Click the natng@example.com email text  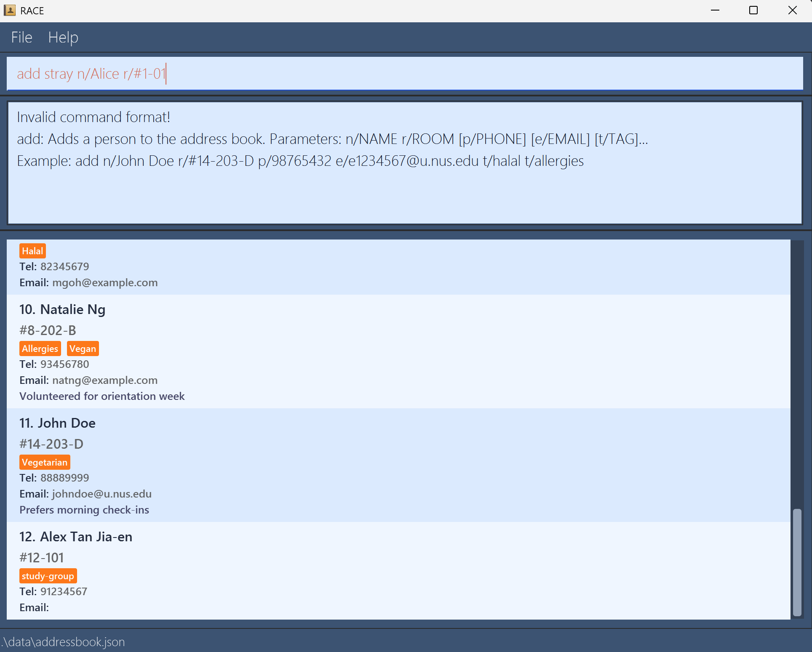pyautogui.click(x=104, y=380)
